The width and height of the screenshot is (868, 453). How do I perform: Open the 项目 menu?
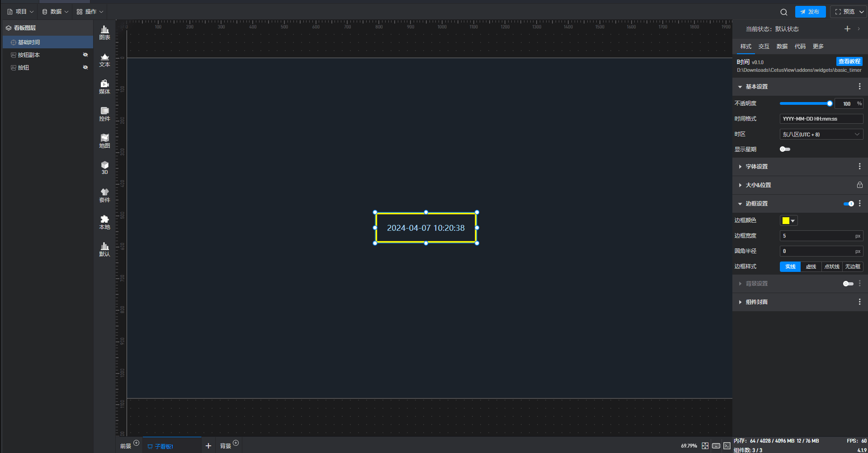pos(20,12)
